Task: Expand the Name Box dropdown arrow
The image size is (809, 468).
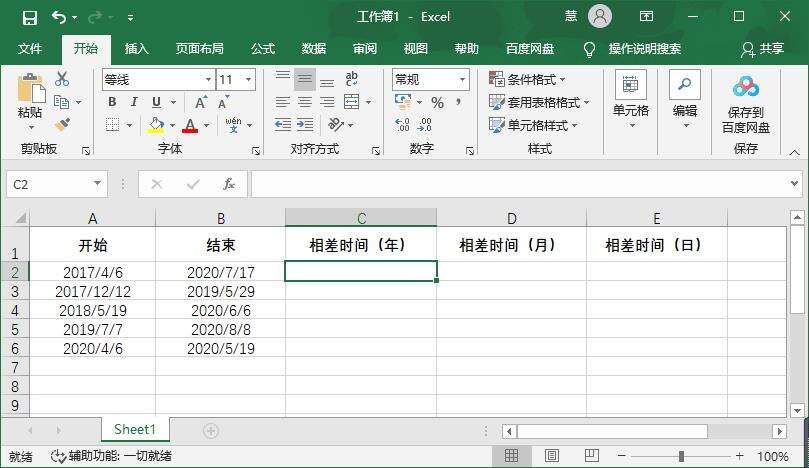Action: [x=98, y=184]
